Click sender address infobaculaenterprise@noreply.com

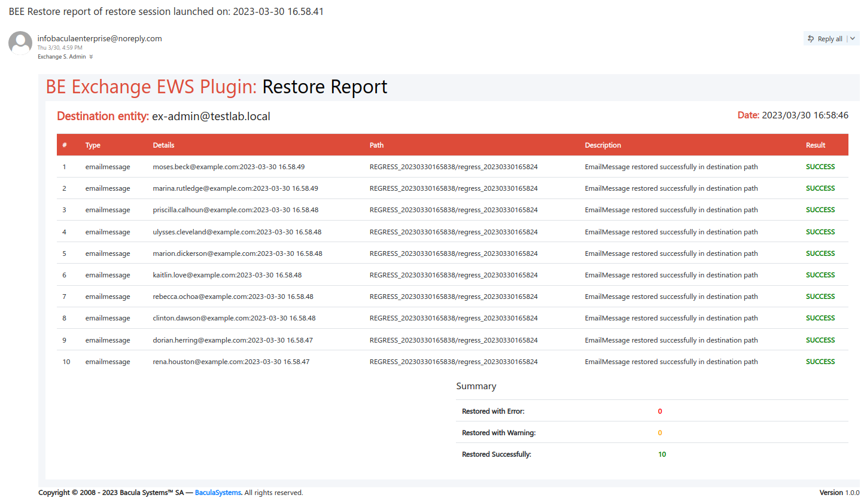99,38
